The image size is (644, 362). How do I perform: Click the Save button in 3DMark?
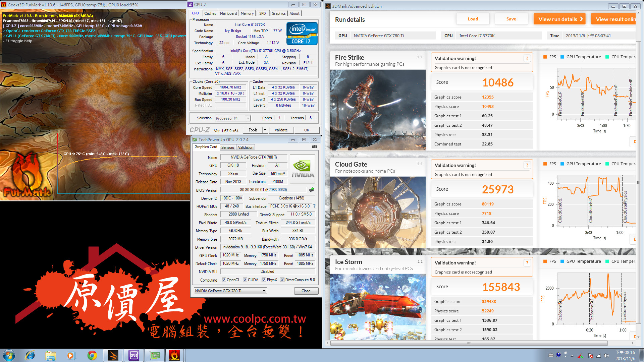(511, 19)
